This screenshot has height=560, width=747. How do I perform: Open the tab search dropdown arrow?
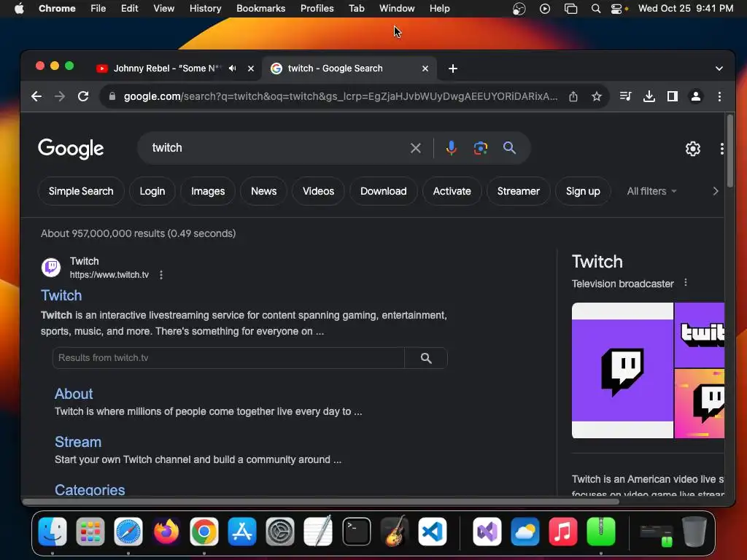(719, 69)
